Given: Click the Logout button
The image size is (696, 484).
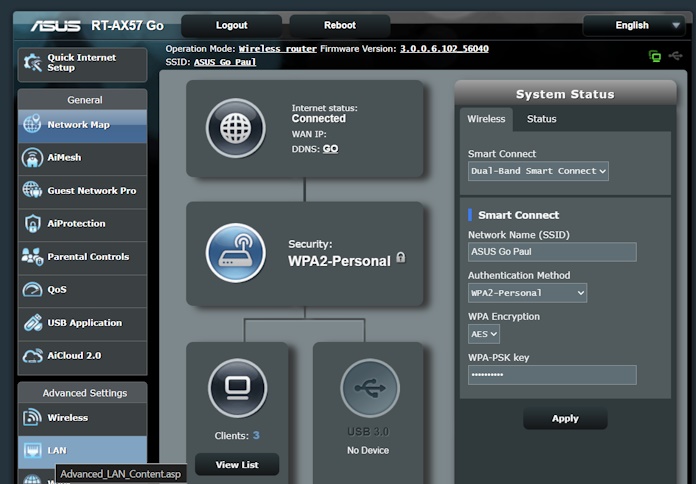Looking at the screenshot, I should point(231,25).
